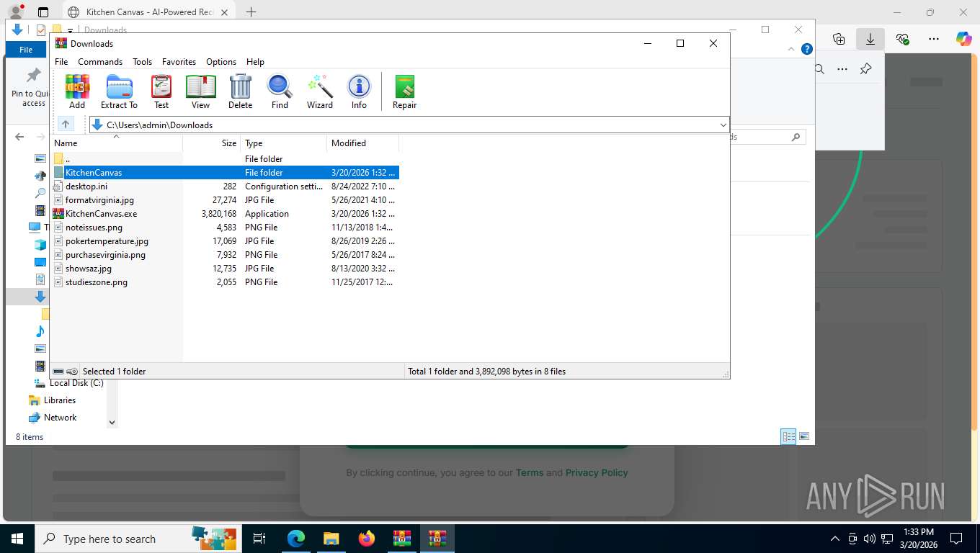Select noteissues.png file

tap(225, 228)
